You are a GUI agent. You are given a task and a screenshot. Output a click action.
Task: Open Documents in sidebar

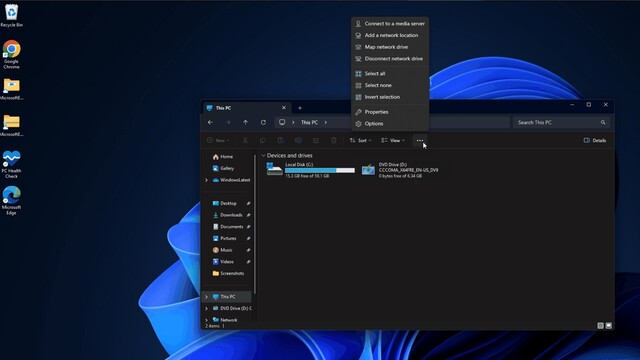[x=228, y=227]
